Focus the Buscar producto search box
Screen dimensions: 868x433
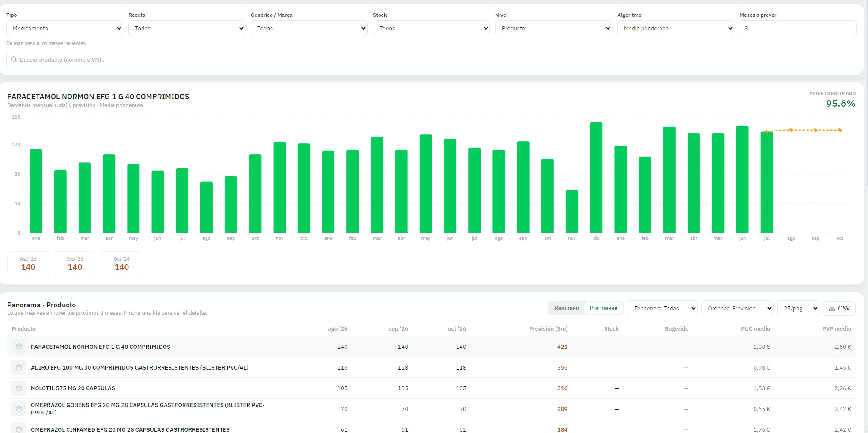[108, 60]
